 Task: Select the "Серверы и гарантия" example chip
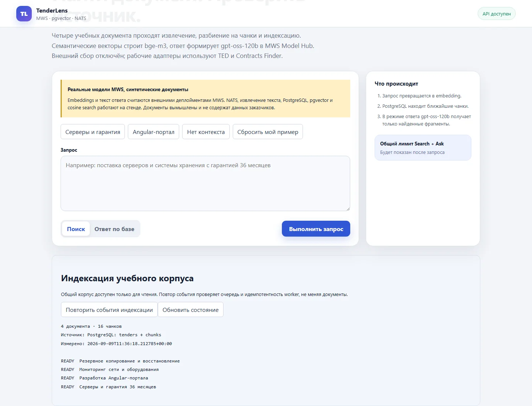point(93,132)
